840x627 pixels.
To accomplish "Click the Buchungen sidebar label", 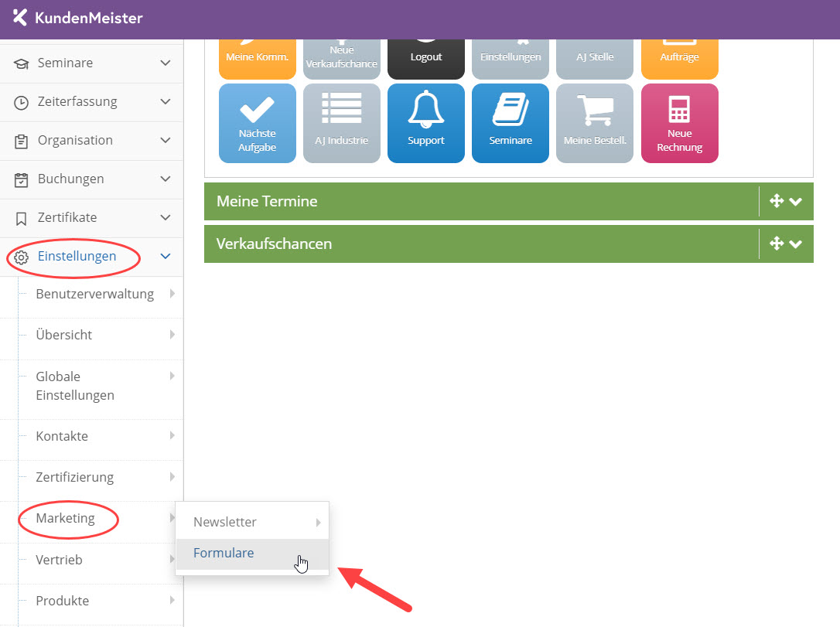I will click(x=70, y=179).
